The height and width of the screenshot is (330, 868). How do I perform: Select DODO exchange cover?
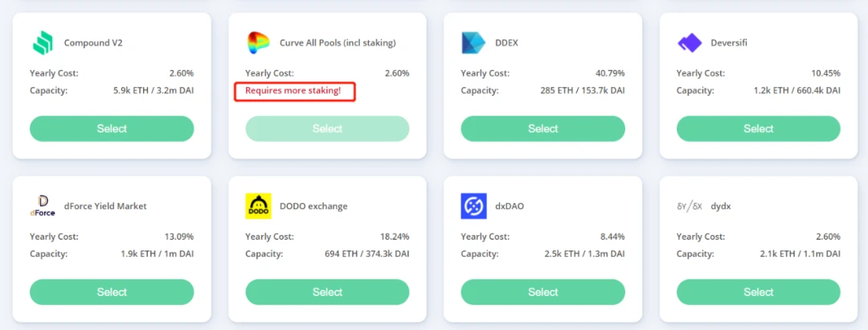tap(327, 291)
